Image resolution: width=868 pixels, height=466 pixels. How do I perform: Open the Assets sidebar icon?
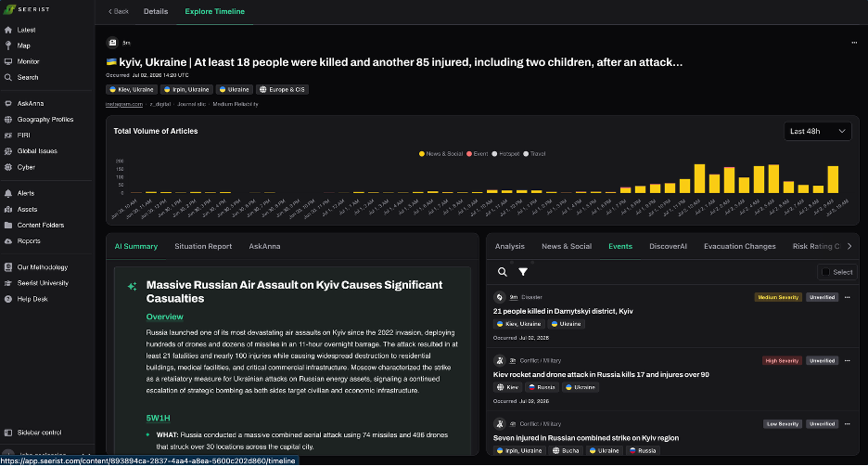7,210
